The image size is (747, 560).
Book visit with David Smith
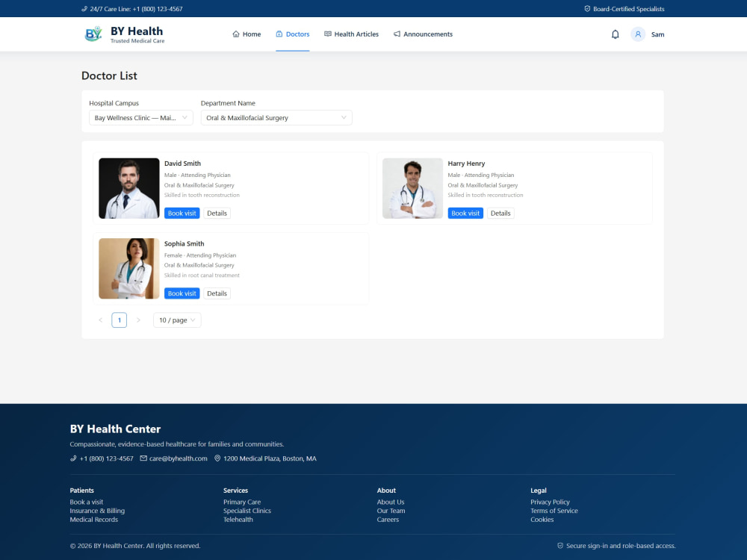click(182, 213)
